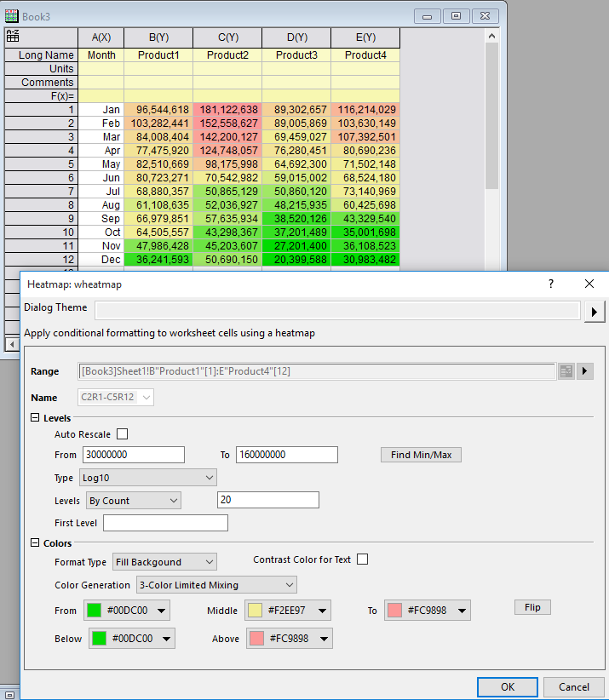Maximize the Book3 window
The image size is (609, 700).
point(456,16)
